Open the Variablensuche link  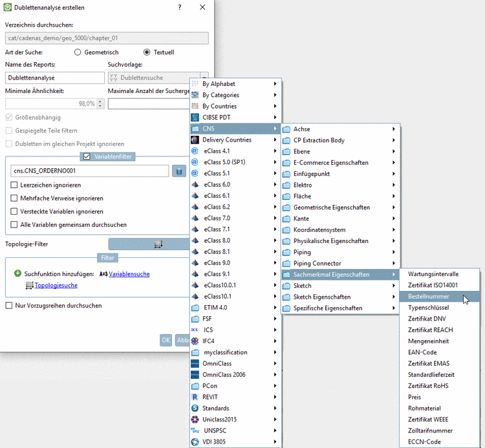point(129,274)
